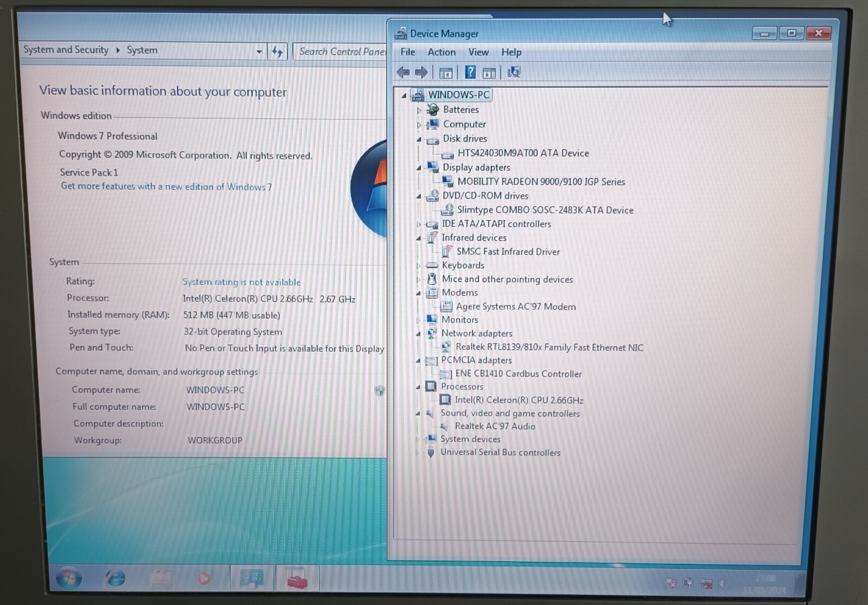Collapse the Disk drives node arrow

[419, 140]
